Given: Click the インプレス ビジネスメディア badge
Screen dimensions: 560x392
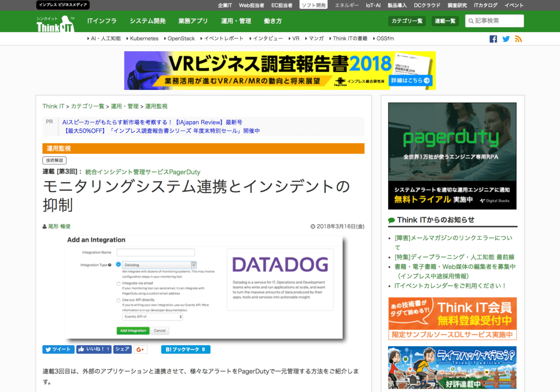Looking at the screenshot, I should 63,5.
